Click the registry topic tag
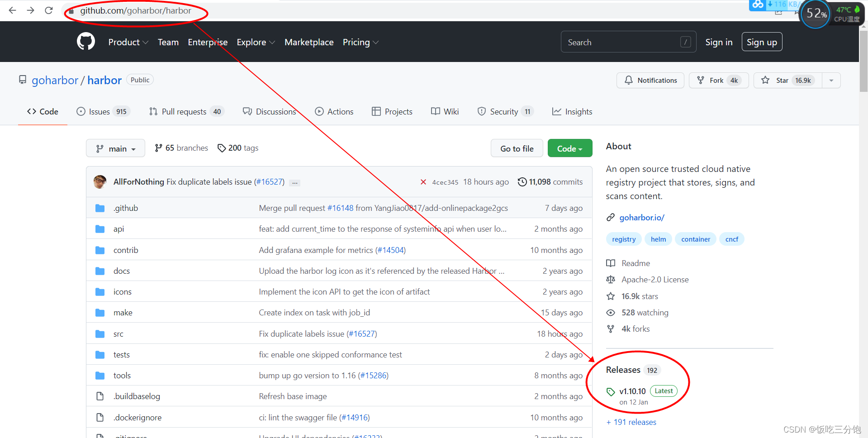 624,239
